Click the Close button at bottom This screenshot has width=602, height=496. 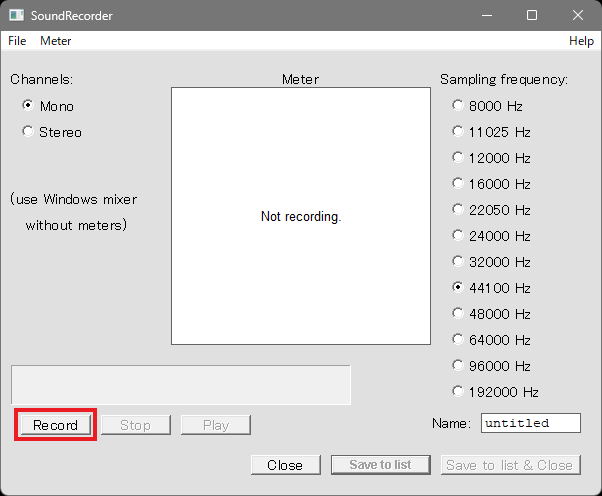(x=285, y=465)
